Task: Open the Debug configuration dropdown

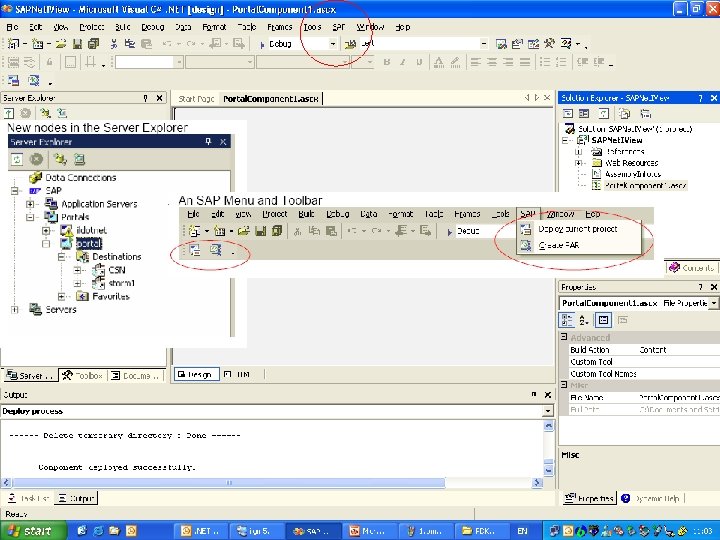Action: 332,44
